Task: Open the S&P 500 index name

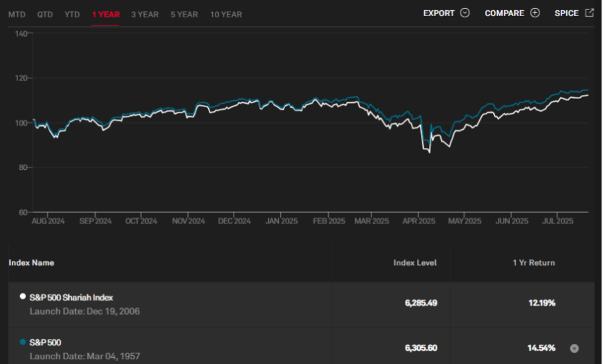Action: [x=46, y=343]
